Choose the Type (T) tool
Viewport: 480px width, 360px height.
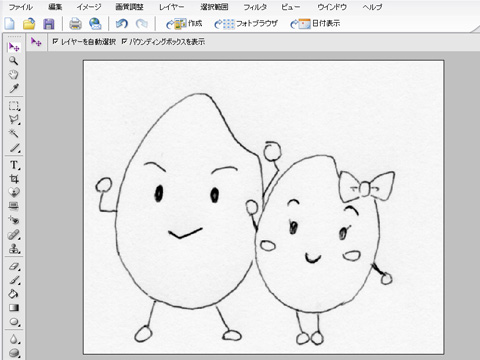(14, 165)
